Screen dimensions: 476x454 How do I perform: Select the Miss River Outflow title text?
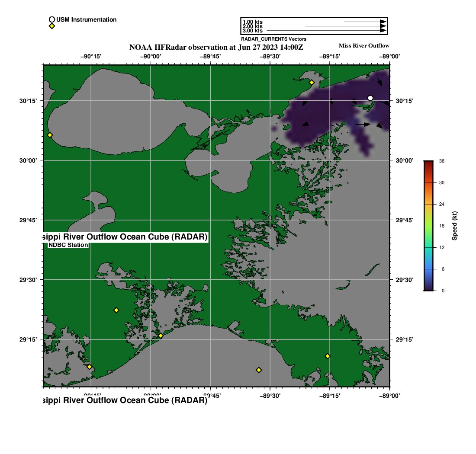tap(363, 46)
